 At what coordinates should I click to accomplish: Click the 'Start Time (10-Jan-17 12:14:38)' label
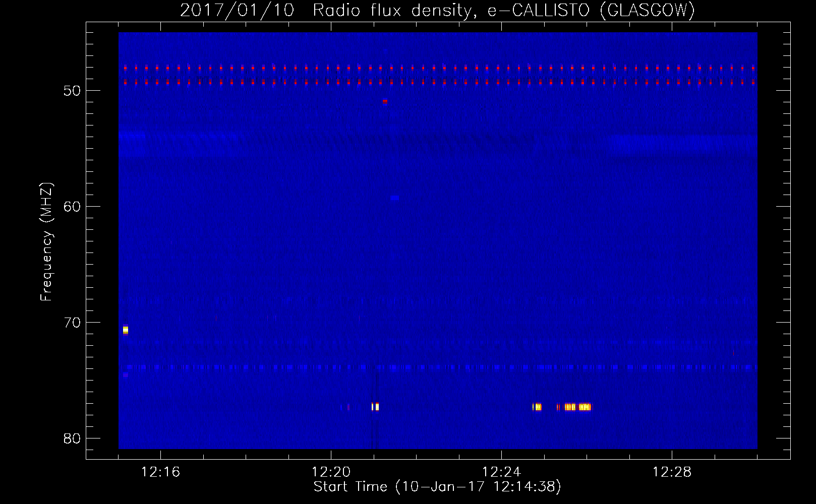click(x=437, y=487)
